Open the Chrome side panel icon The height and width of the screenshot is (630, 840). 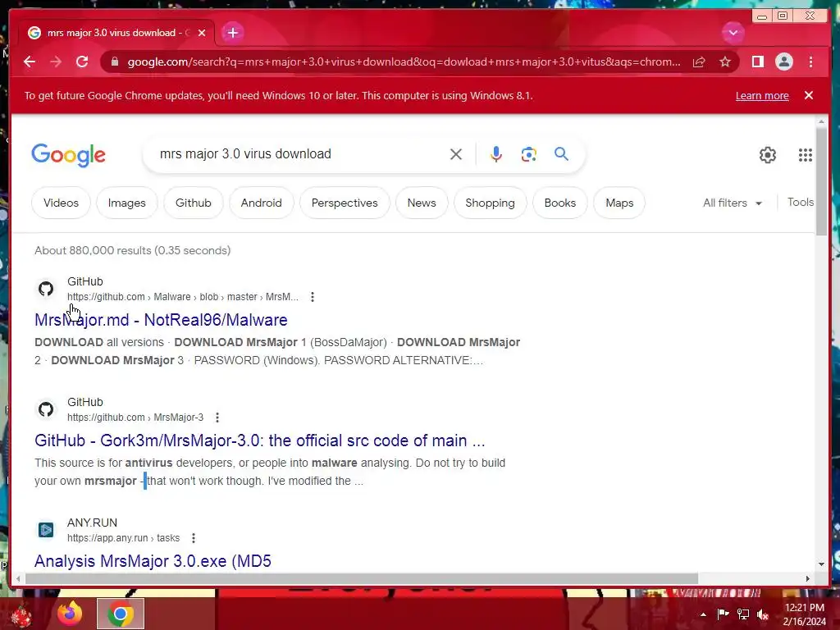pyautogui.click(x=757, y=62)
